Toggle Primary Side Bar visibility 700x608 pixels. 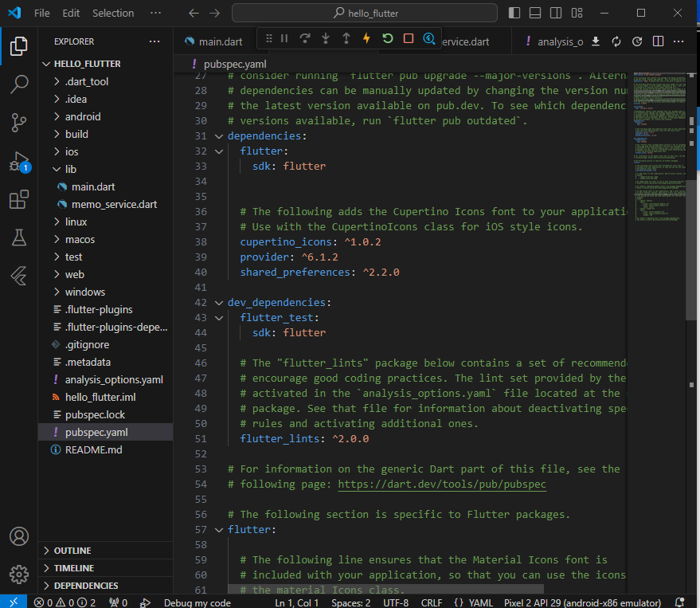[x=514, y=13]
